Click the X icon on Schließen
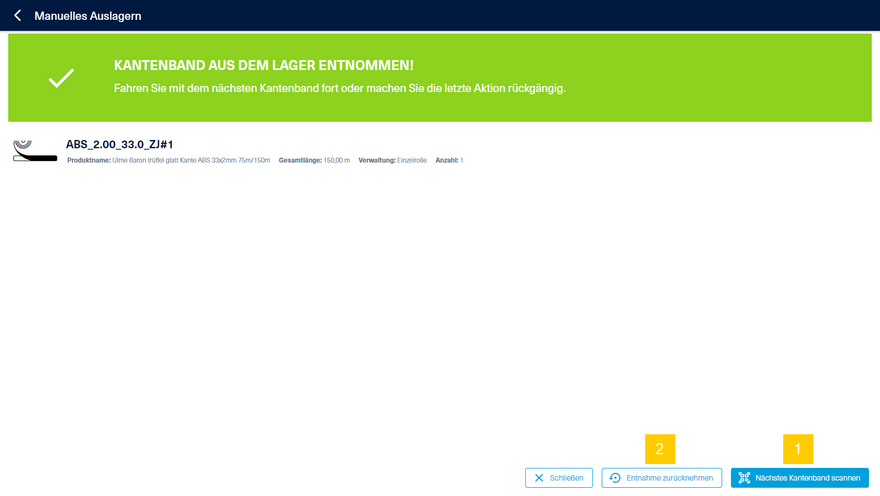Screen dimensions: 880x496 coord(539,478)
